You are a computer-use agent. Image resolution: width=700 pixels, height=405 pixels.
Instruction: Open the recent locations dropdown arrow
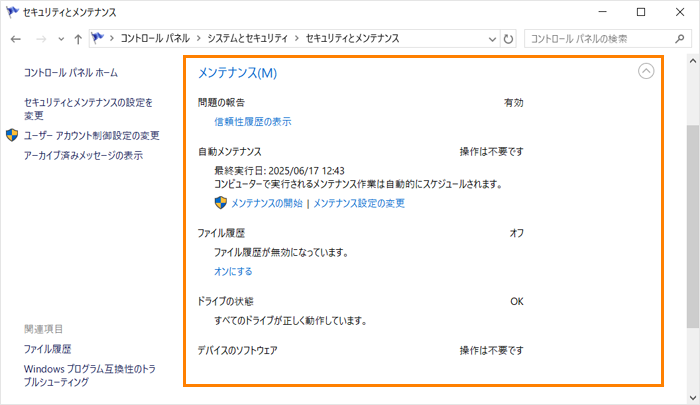click(61, 39)
